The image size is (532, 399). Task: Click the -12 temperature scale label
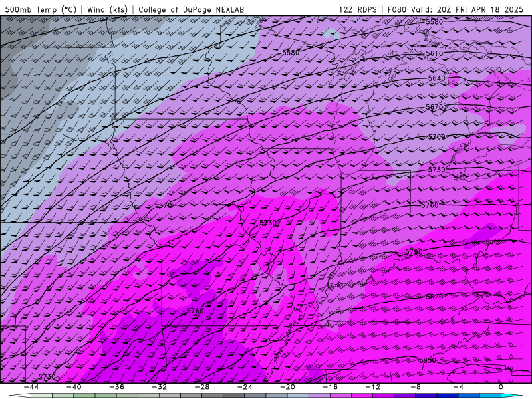pos(373,387)
